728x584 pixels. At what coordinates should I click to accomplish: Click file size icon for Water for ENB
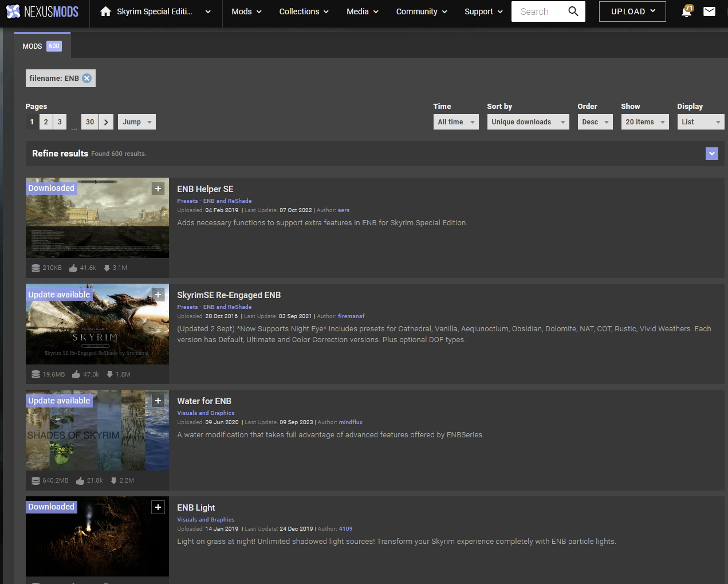[36, 481]
